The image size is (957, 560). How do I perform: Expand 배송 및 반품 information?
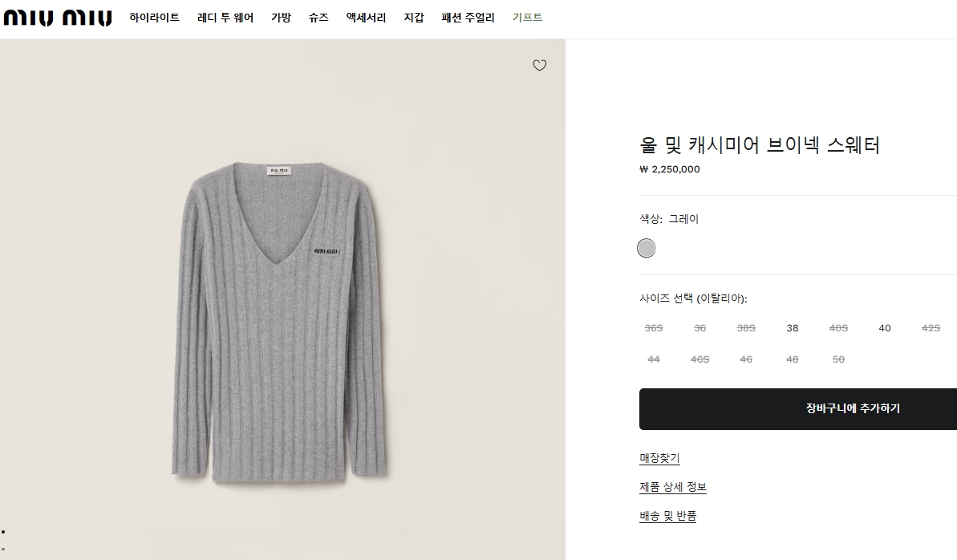(668, 517)
